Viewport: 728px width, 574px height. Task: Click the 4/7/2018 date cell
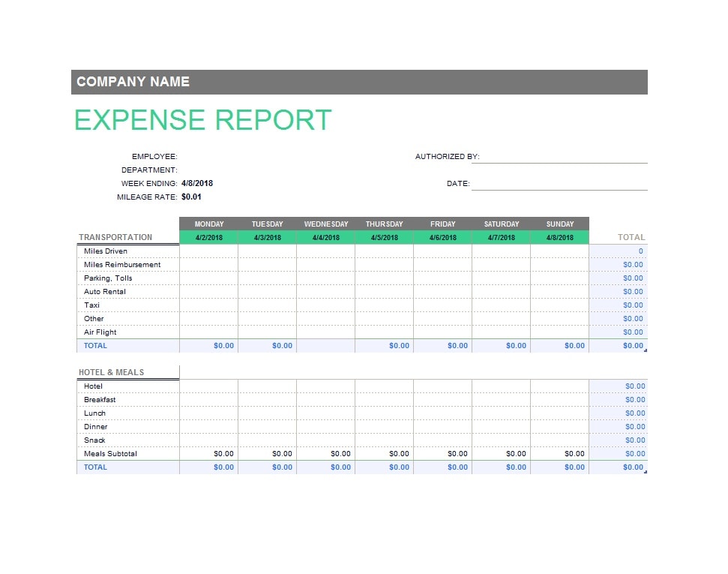[502, 238]
